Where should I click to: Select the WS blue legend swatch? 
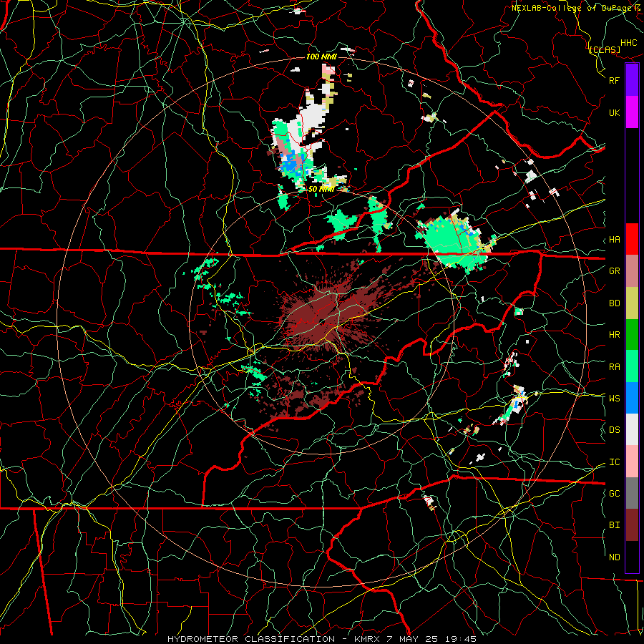[632, 398]
